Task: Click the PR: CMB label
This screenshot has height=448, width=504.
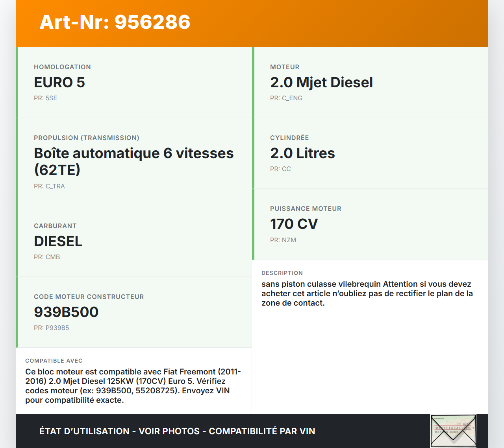Action: click(x=47, y=257)
